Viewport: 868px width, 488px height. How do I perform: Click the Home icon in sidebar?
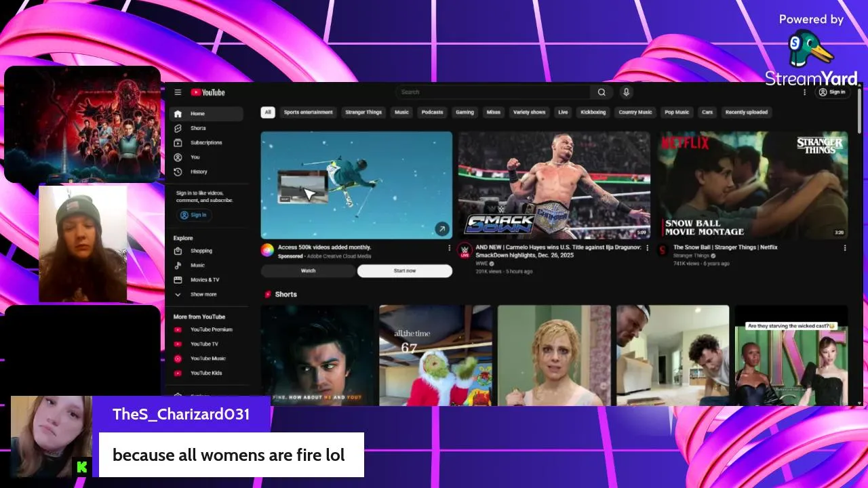(x=178, y=114)
